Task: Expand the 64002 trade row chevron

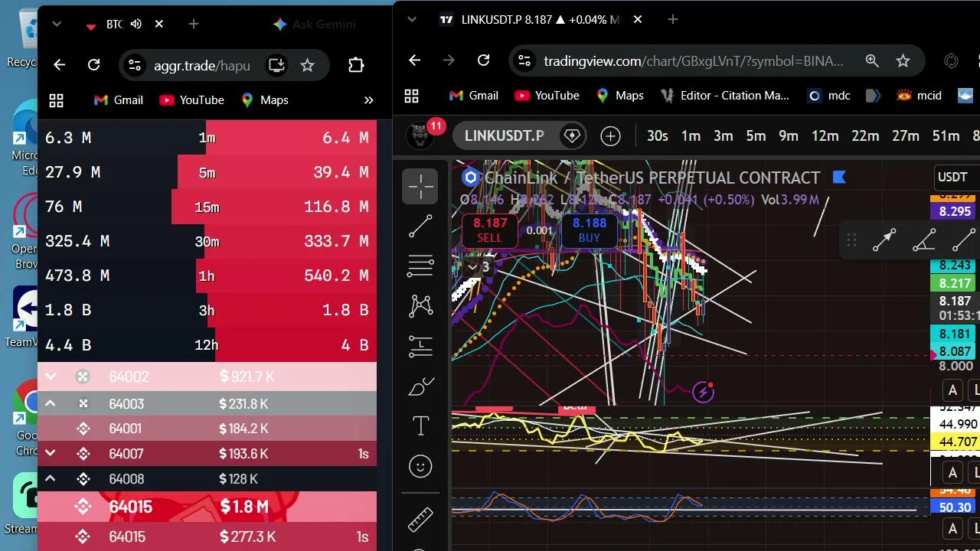Action: coord(51,377)
